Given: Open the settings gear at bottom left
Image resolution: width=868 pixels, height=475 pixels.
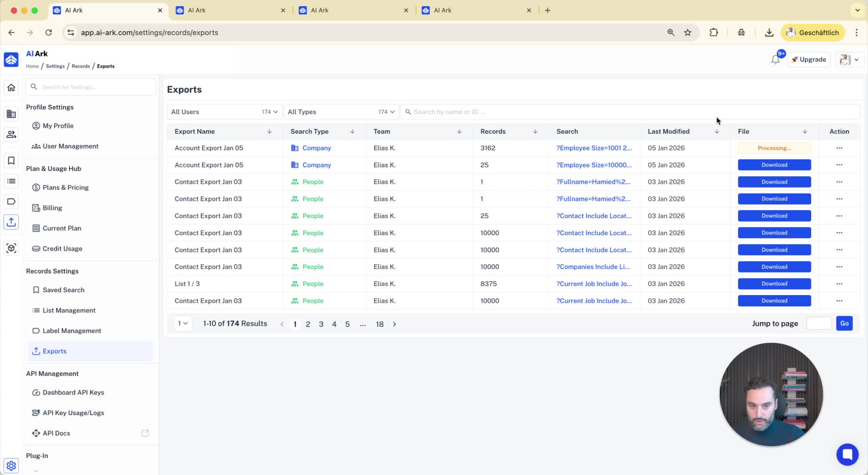Looking at the screenshot, I should click(11, 465).
